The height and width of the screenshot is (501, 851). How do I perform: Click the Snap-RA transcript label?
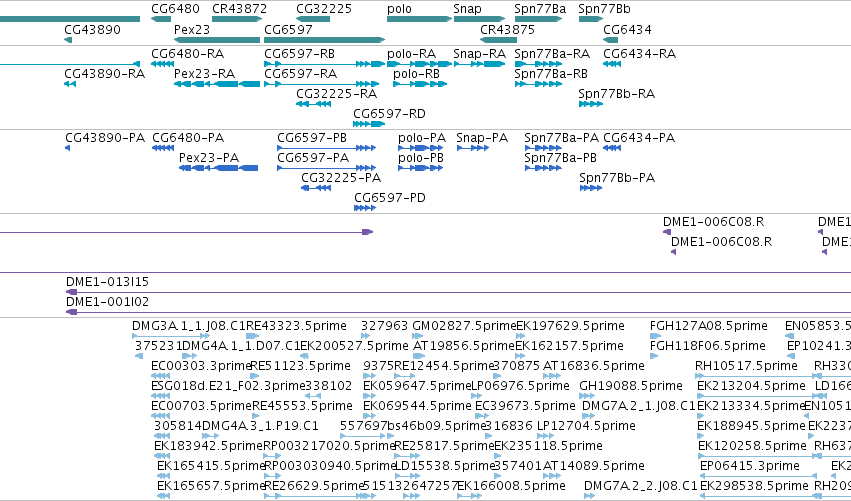click(480, 54)
